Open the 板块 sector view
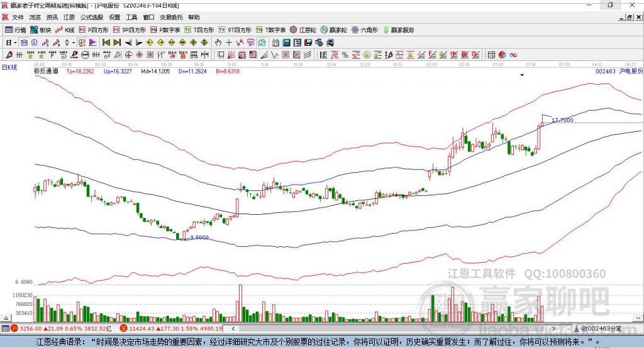 tap(41, 30)
